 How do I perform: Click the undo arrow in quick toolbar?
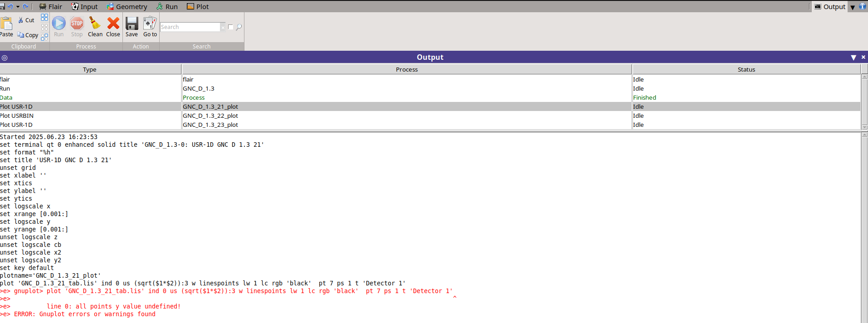tap(10, 6)
